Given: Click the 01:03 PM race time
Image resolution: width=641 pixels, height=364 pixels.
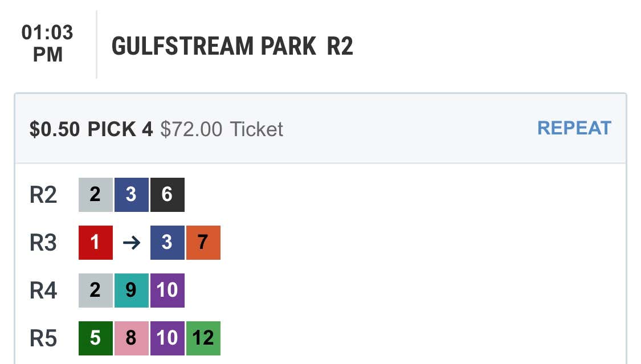Looking at the screenshot, I should click(x=47, y=43).
